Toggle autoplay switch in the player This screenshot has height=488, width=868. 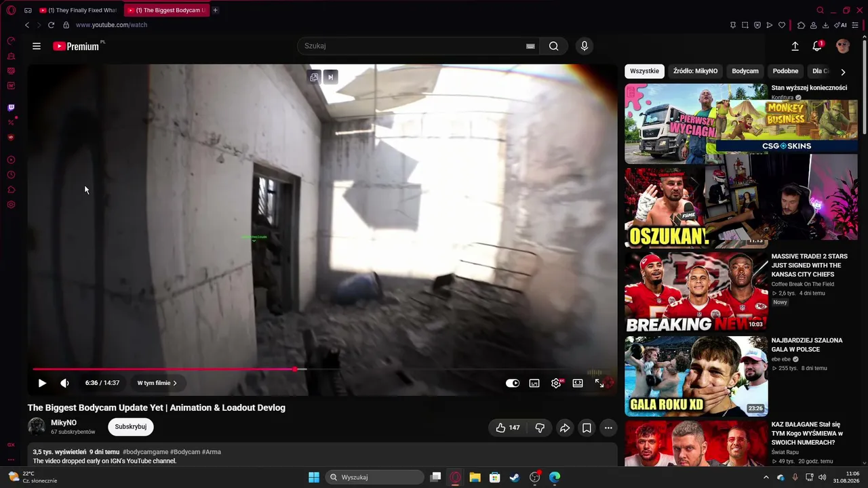point(513,383)
